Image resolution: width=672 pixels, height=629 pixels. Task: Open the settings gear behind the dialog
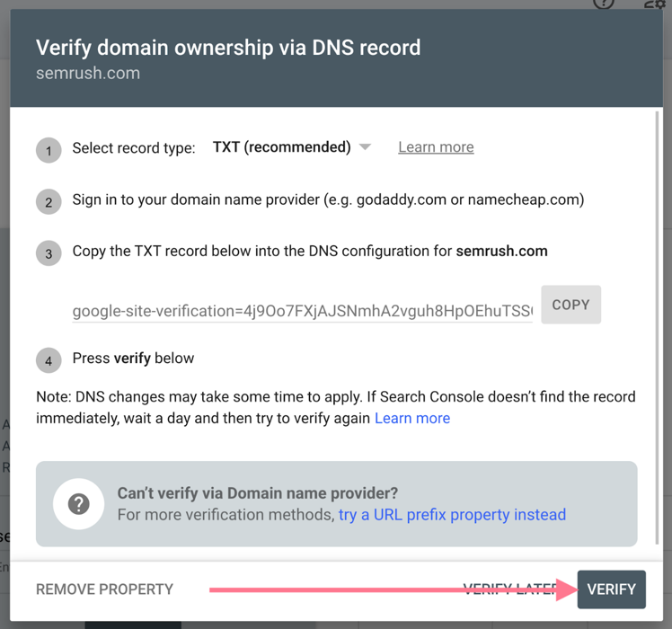pyautogui.click(x=656, y=4)
